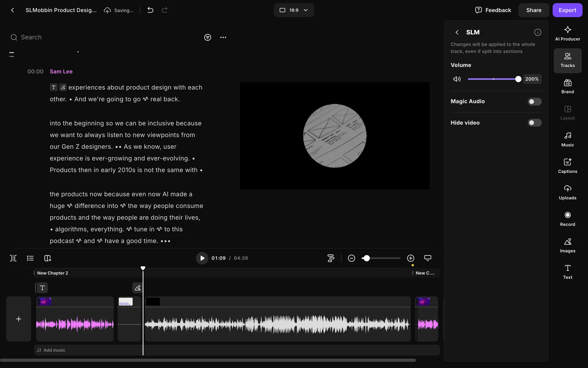Open the Brand panel

click(x=567, y=86)
